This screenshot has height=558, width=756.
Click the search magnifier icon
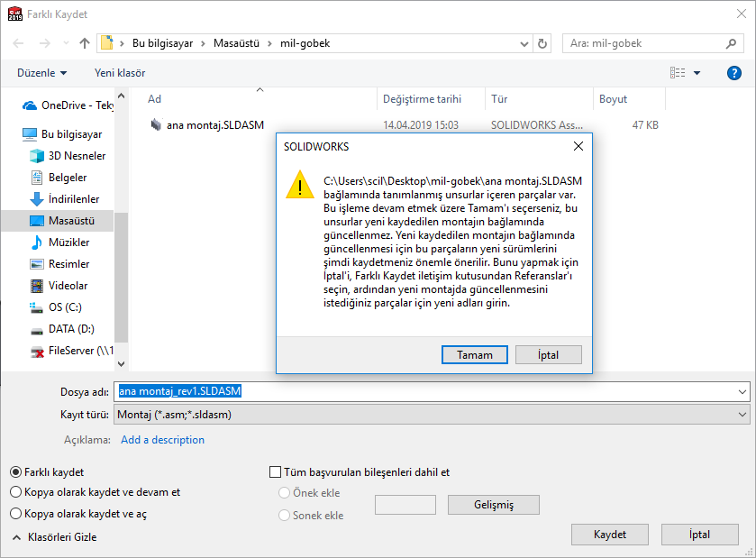tap(731, 43)
